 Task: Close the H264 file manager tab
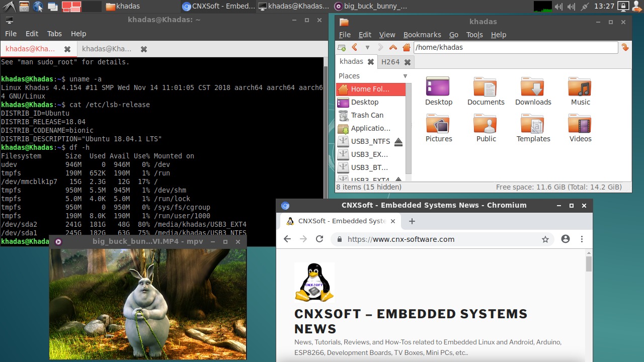coord(408,62)
